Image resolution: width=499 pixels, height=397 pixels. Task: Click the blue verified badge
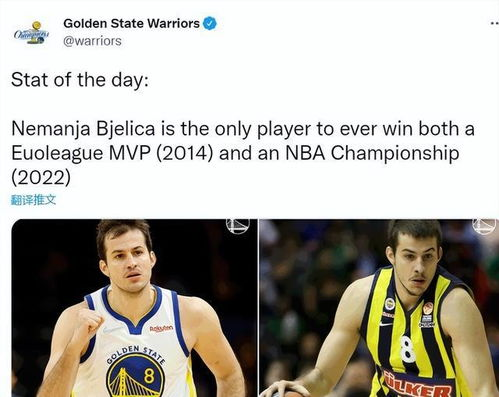click(x=210, y=24)
